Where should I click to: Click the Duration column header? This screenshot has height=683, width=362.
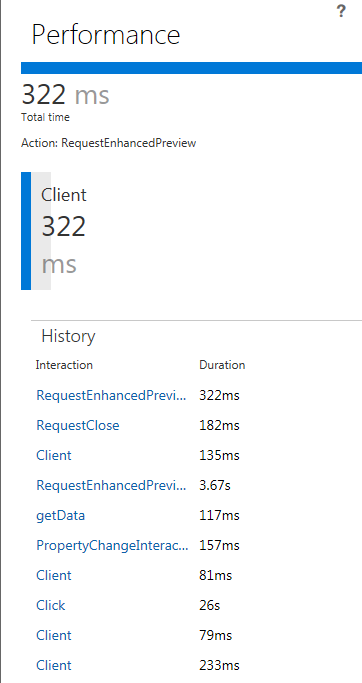[222, 365]
